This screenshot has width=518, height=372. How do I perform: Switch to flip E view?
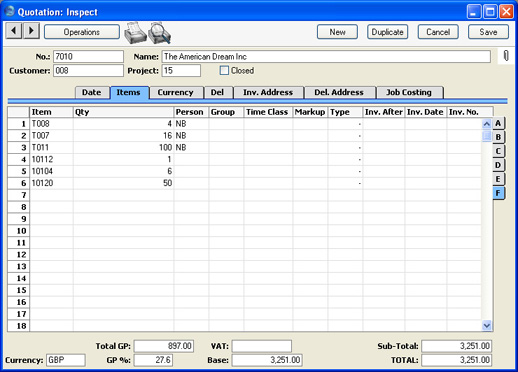point(498,179)
